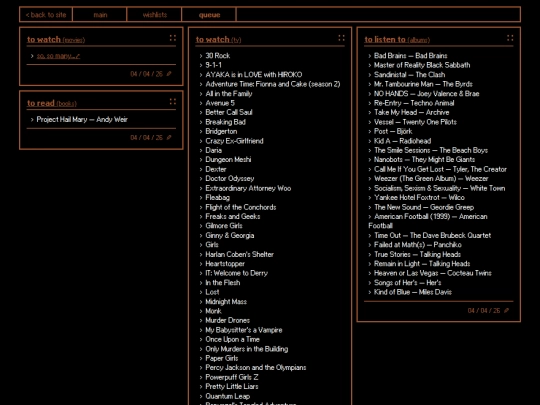Click 'Quantum Leap' entry
This screenshot has height=405, width=540.
tap(227, 396)
